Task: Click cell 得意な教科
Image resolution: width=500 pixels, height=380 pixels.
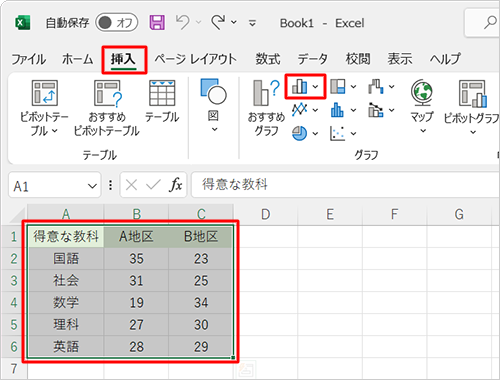Action: [66, 236]
